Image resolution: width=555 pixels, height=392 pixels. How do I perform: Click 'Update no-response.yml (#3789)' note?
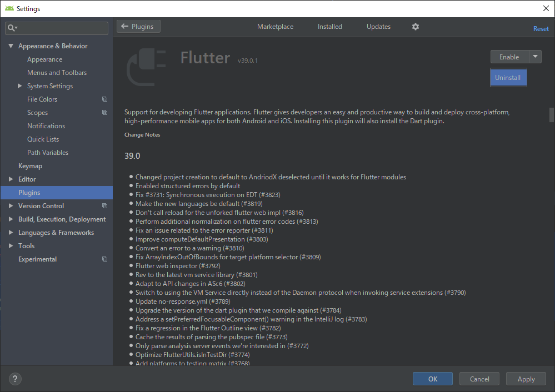point(183,301)
